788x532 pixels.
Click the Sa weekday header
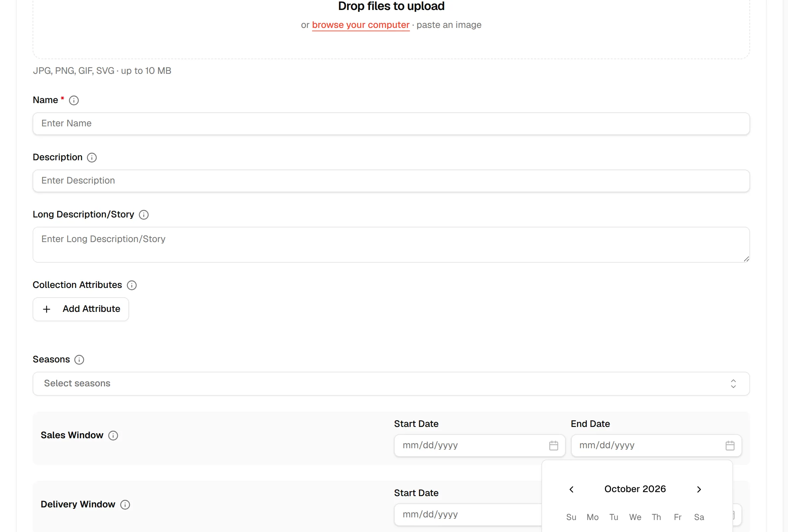tap(699, 517)
